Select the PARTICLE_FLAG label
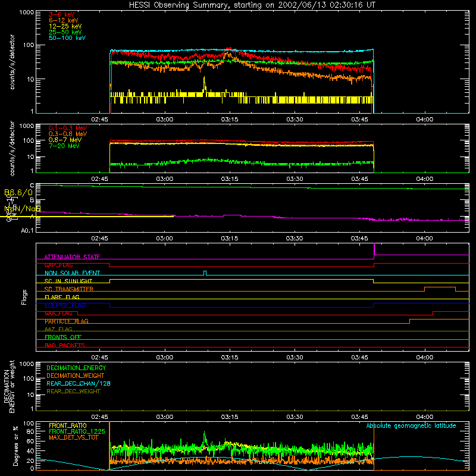Screen dimensions: 476x476 [67, 321]
